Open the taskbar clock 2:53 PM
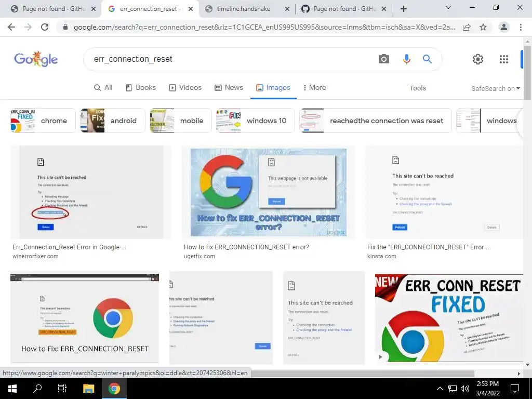The image size is (532, 399). click(x=487, y=389)
